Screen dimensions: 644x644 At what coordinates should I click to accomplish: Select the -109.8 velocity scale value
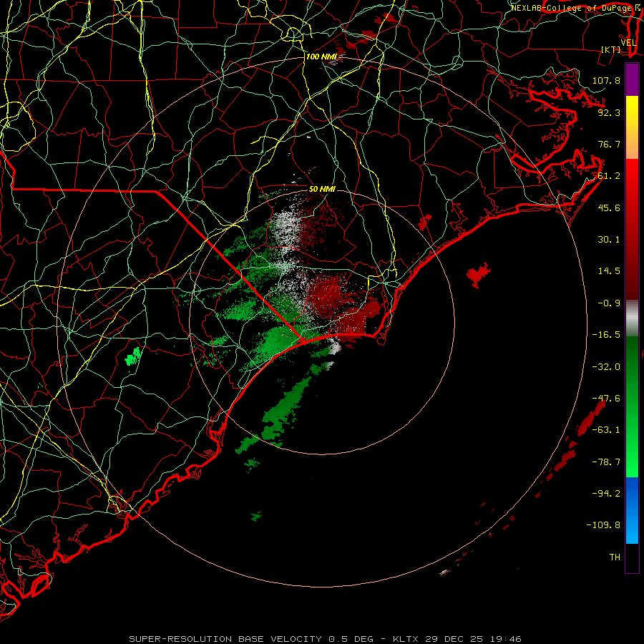click(x=603, y=525)
